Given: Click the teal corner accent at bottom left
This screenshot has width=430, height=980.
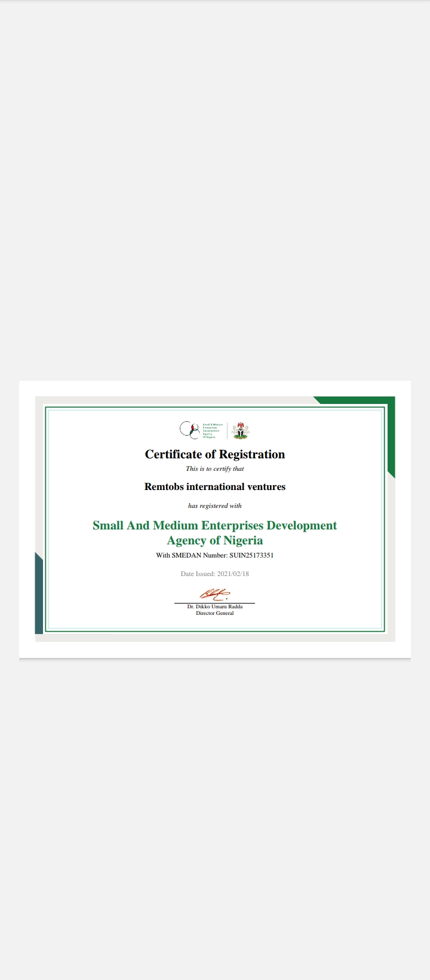Looking at the screenshot, I should 39,598.
